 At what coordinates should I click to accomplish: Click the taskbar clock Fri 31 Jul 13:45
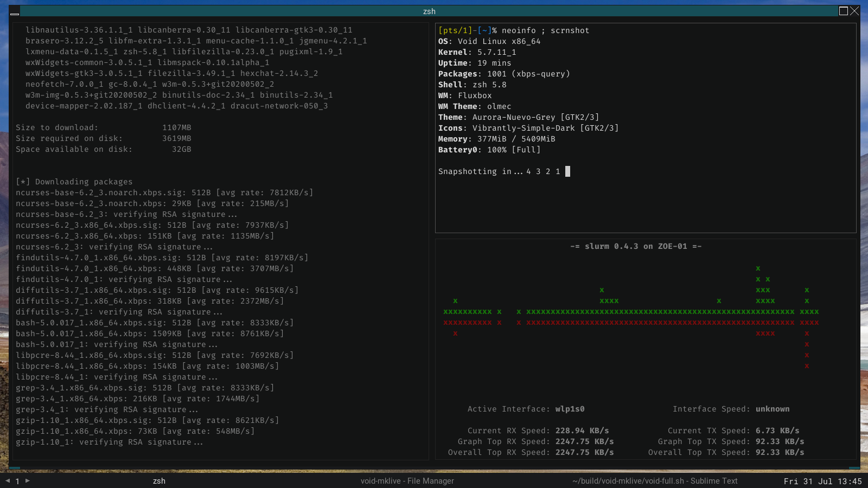(822, 481)
